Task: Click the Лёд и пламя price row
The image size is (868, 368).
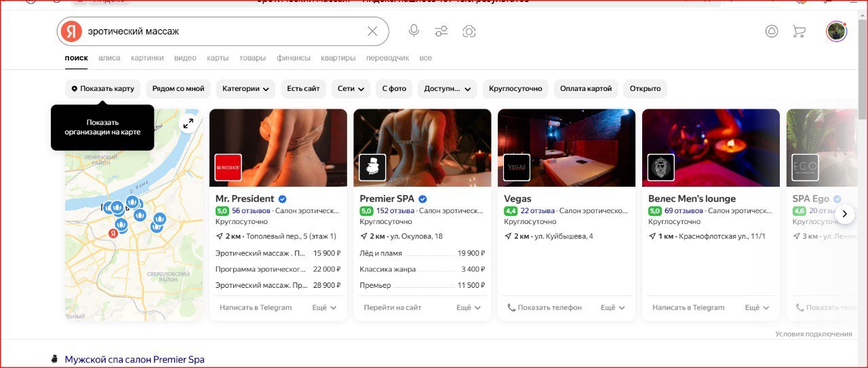Action: pyautogui.click(x=422, y=253)
